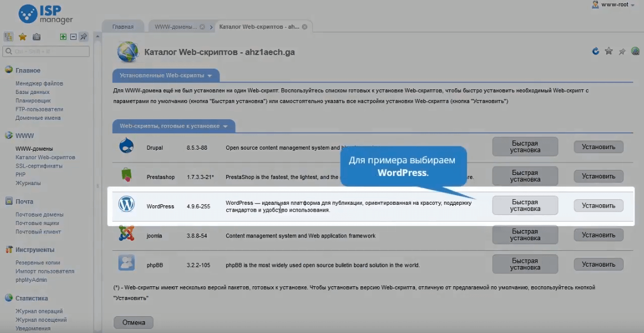Collapse the WWW sidebar group
644x333 pixels.
coord(25,136)
